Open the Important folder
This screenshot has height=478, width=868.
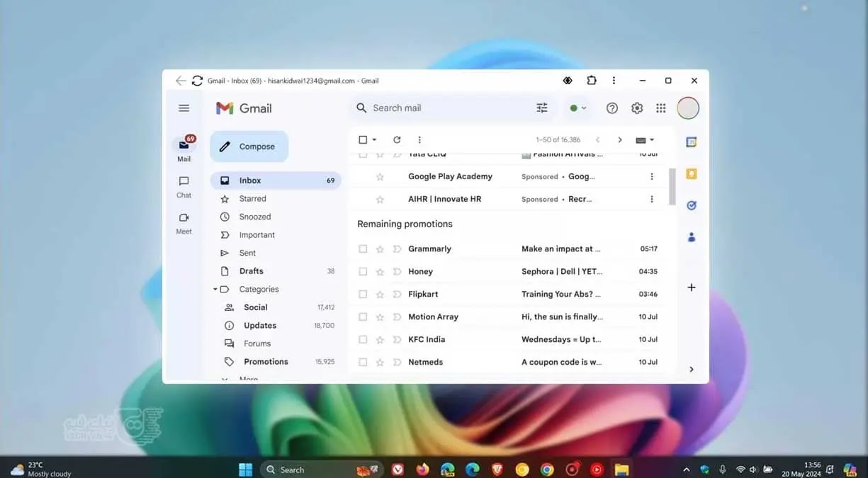(x=276, y=235)
